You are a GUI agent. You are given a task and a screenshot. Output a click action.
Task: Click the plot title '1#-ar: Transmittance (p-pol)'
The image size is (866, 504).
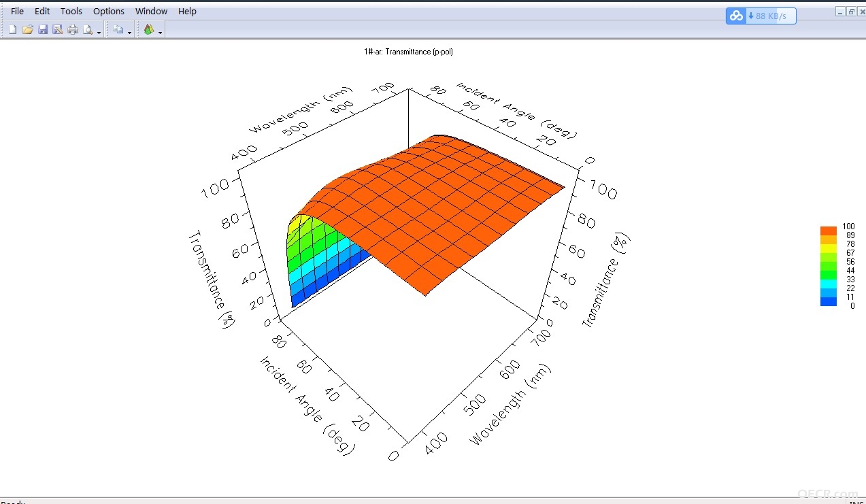(x=408, y=52)
